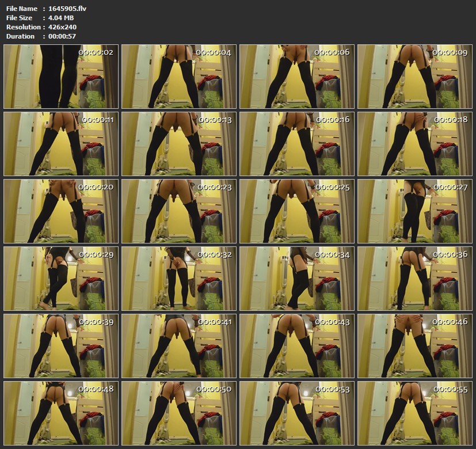
Task: Open the thumbnail at 00:00:46
Action: coord(414,346)
